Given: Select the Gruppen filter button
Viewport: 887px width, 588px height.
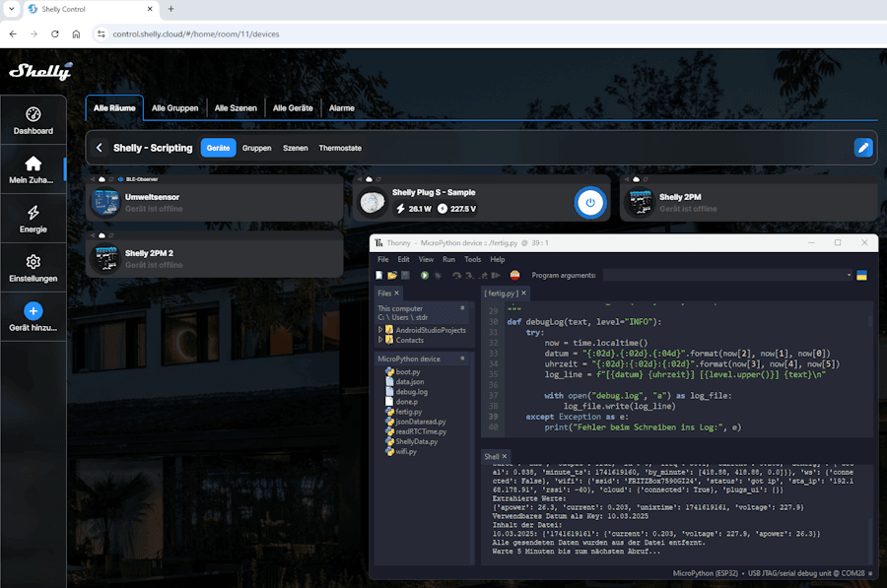Looking at the screenshot, I should (x=256, y=148).
